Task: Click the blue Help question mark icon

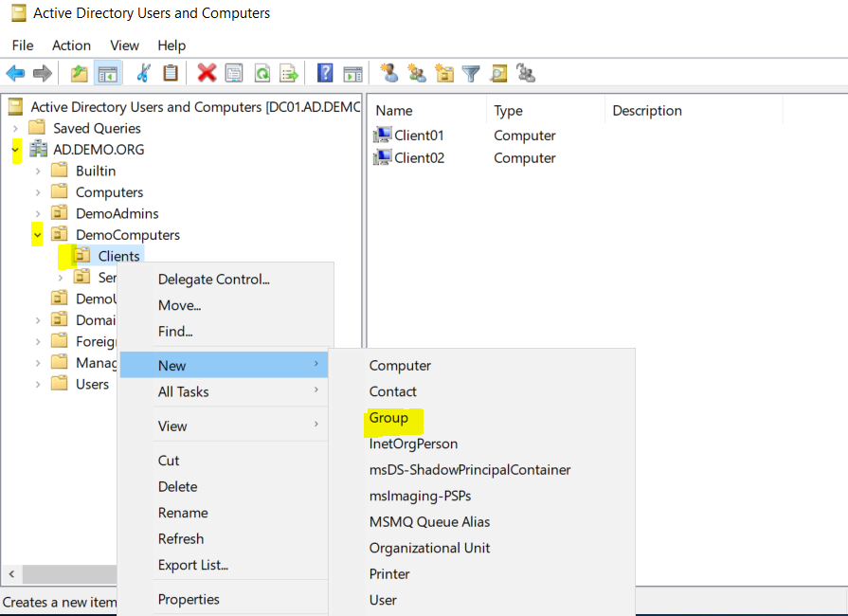Action: tap(325, 73)
